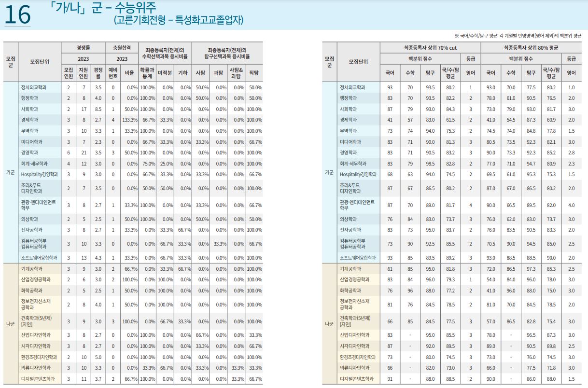
Task: Click '133.3%' in the 경제학과 row
Action: (x=129, y=120)
